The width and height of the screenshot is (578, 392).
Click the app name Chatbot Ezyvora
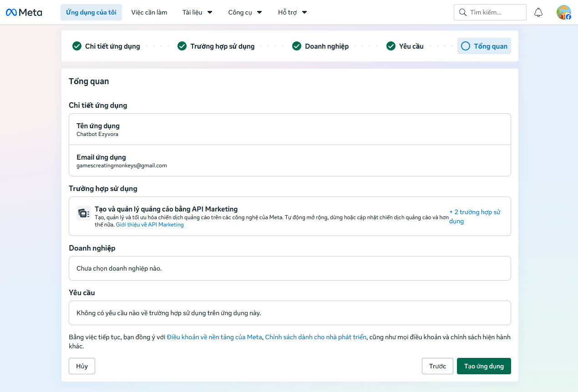97,134
